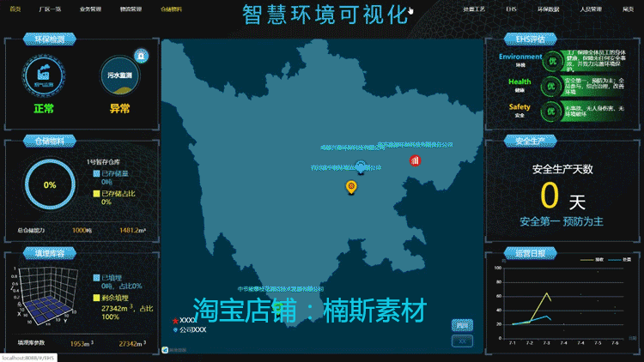
Task: Toggle the blue line series in 运营日报 legend
Action: (619, 259)
